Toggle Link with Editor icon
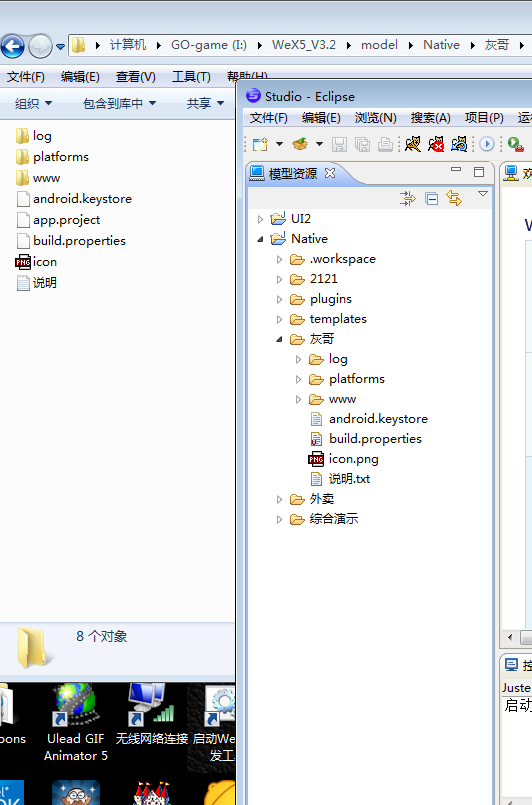The width and height of the screenshot is (532, 805). click(x=454, y=198)
